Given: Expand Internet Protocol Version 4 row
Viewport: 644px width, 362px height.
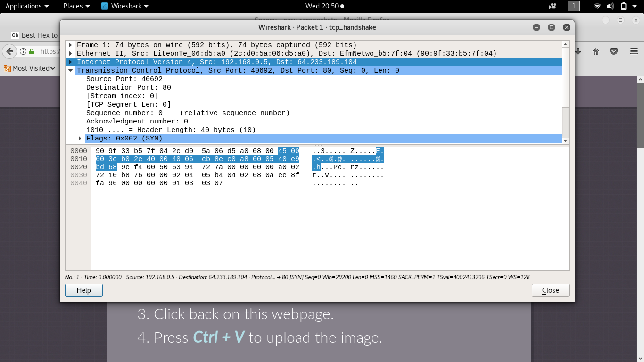Looking at the screenshot, I should (70, 62).
